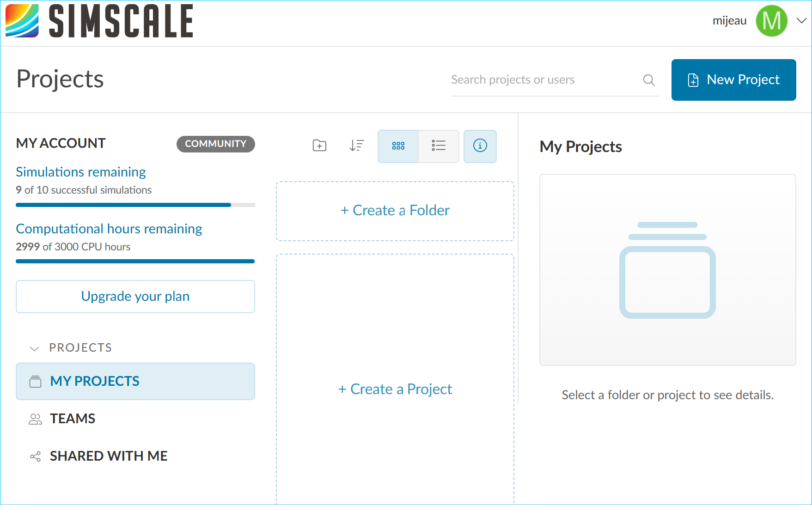Image resolution: width=812 pixels, height=505 pixels.
Task: Click Create a Project
Action: (x=395, y=389)
